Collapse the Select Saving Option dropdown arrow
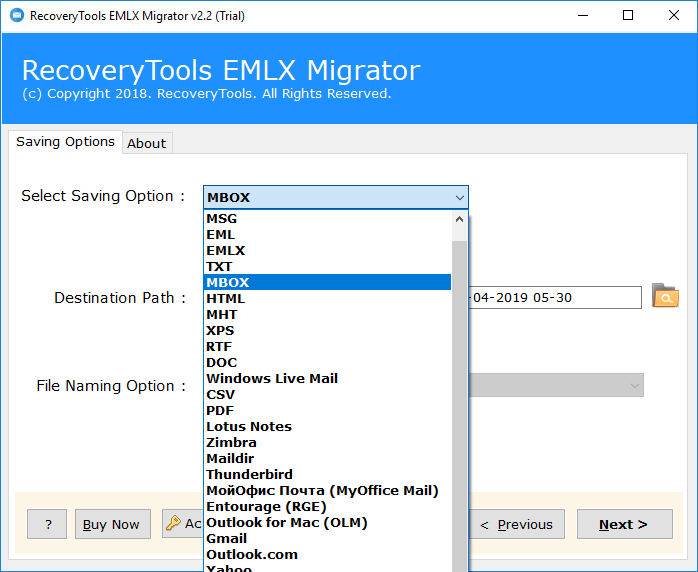Viewport: 698px width, 572px height. pyautogui.click(x=460, y=198)
